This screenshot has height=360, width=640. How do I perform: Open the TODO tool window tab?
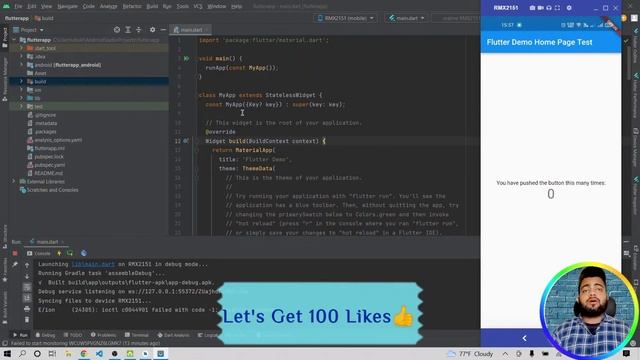[x=73, y=335]
